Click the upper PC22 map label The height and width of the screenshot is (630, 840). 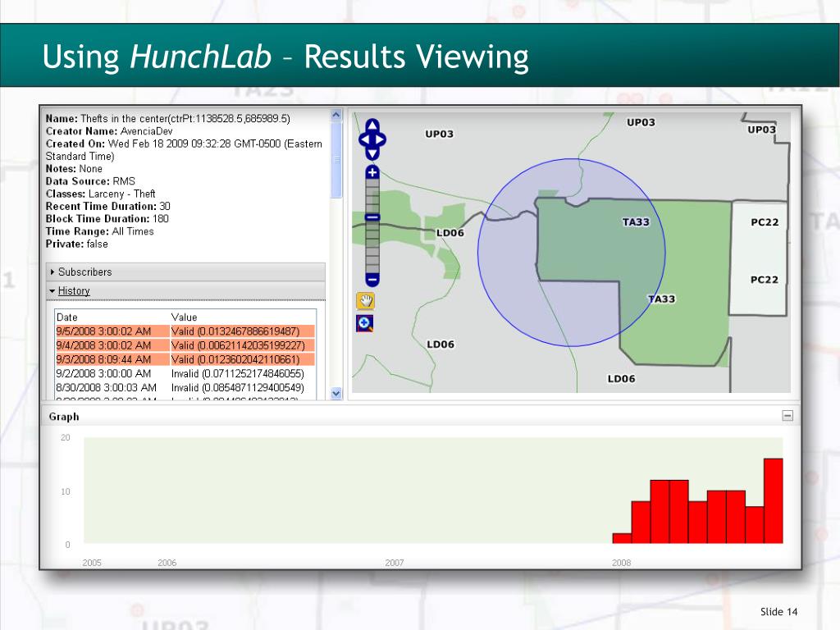click(765, 222)
